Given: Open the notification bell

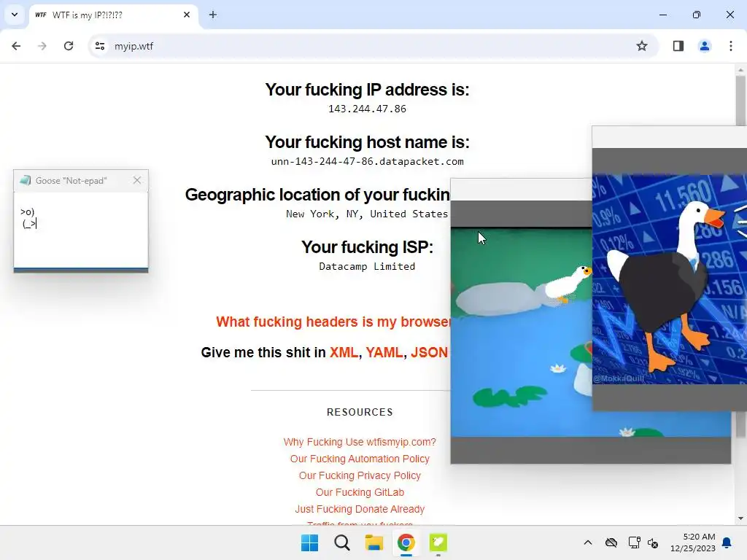Looking at the screenshot, I should pyautogui.click(x=727, y=542).
